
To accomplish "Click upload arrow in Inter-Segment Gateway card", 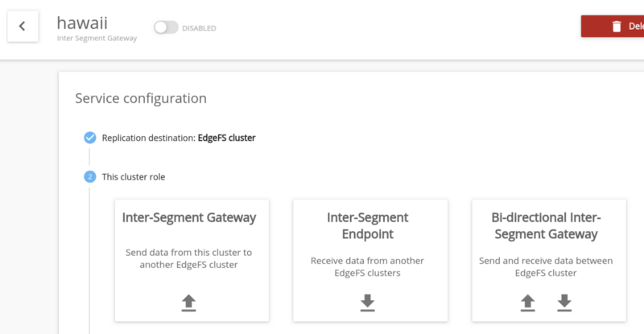I will click(188, 303).
